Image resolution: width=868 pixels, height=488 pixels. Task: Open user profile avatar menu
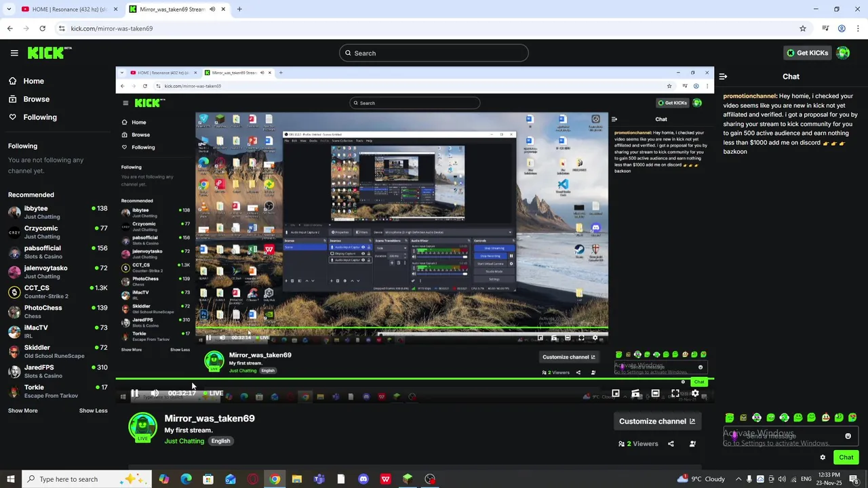coord(843,53)
